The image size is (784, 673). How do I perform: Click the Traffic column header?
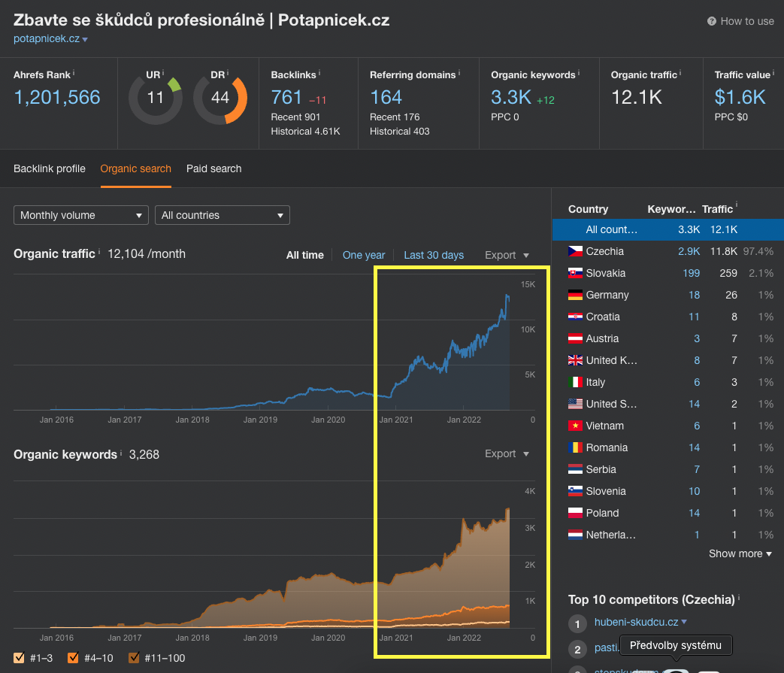(x=717, y=209)
